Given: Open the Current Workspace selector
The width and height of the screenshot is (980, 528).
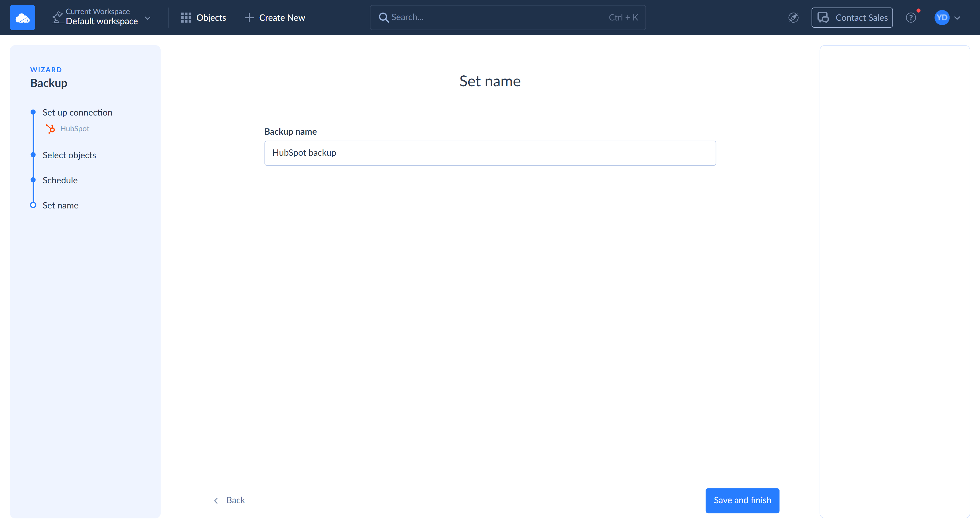Looking at the screenshot, I should coord(102,18).
